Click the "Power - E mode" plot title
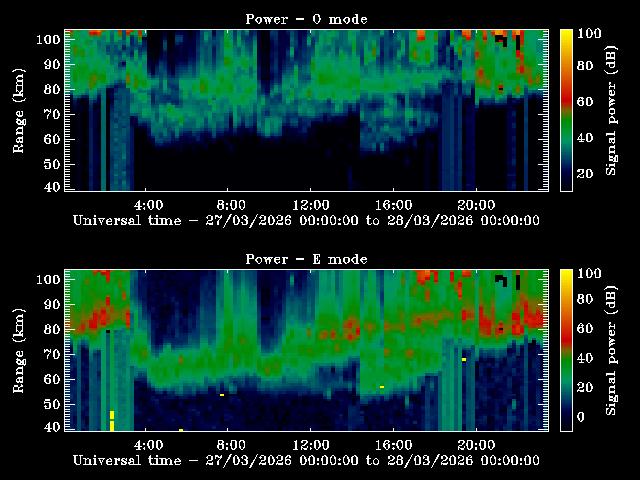The image size is (640, 480). click(x=306, y=259)
